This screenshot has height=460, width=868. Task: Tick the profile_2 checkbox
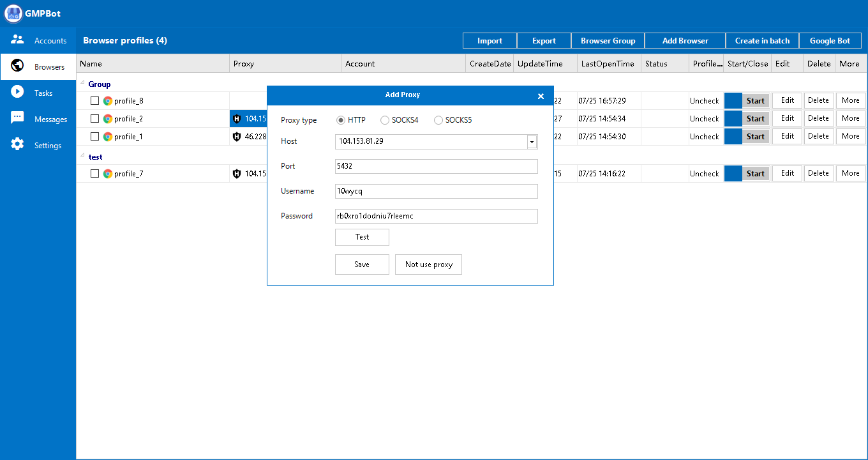coord(94,119)
